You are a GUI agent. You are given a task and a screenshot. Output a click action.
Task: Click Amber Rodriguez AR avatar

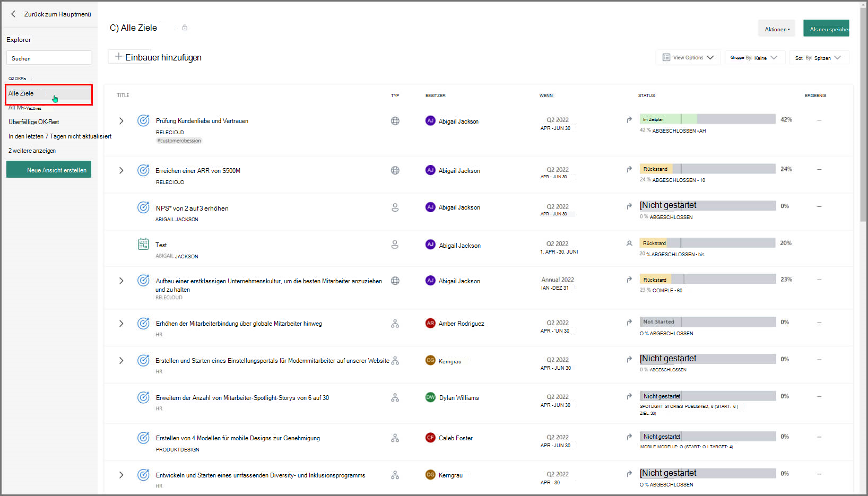pyautogui.click(x=430, y=323)
